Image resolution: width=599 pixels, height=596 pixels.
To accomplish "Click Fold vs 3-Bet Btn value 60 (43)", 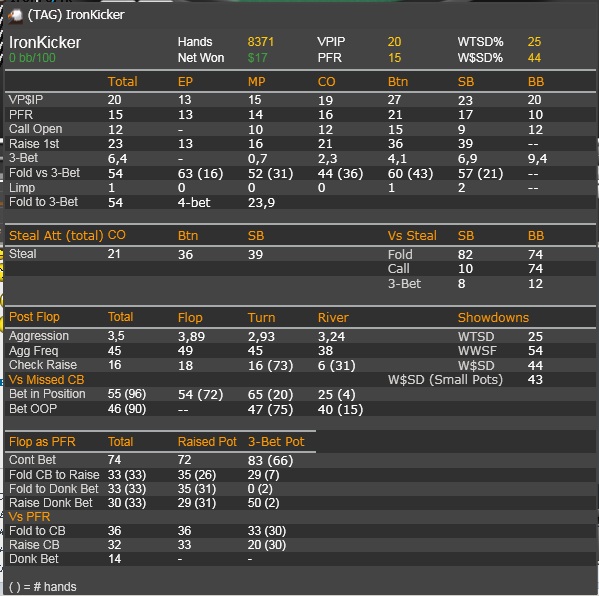I will 410,173.
